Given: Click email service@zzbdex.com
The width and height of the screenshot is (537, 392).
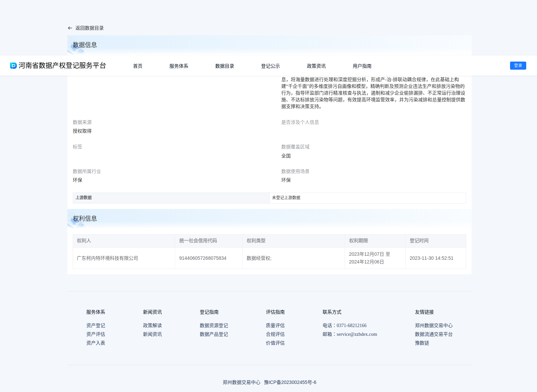Looking at the screenshot, I should 357,334.
